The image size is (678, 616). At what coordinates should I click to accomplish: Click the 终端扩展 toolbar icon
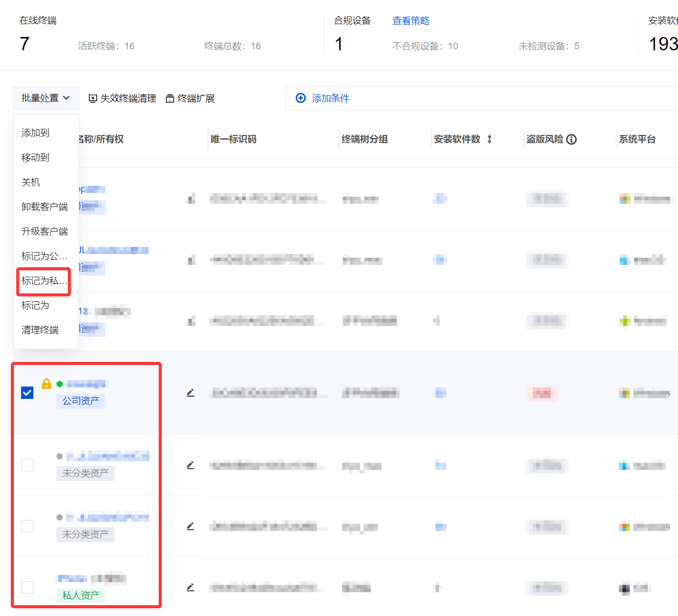point(170,99)
